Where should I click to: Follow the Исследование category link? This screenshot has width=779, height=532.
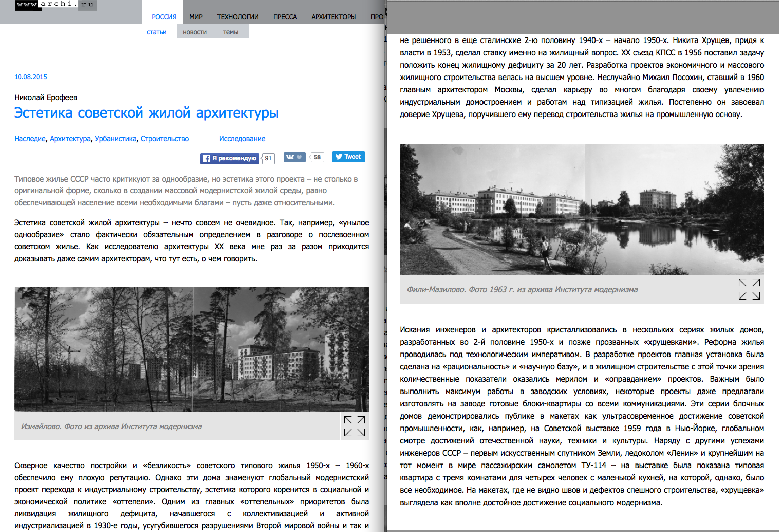(x=242, y=139)
